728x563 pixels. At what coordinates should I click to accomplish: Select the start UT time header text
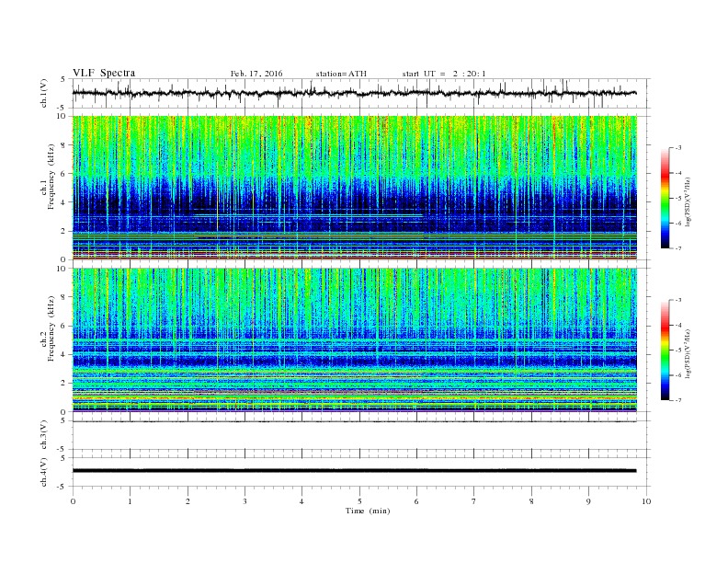point(444,74)
